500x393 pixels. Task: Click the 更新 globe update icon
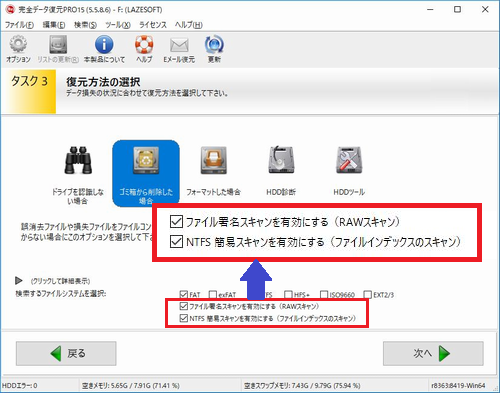[214, 45]
